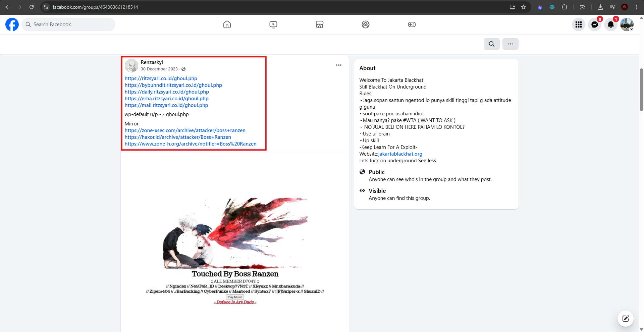This screenshot has width=644, height=332.
Task: Open the browser Downloads icon
Action: tap(600, 7)
